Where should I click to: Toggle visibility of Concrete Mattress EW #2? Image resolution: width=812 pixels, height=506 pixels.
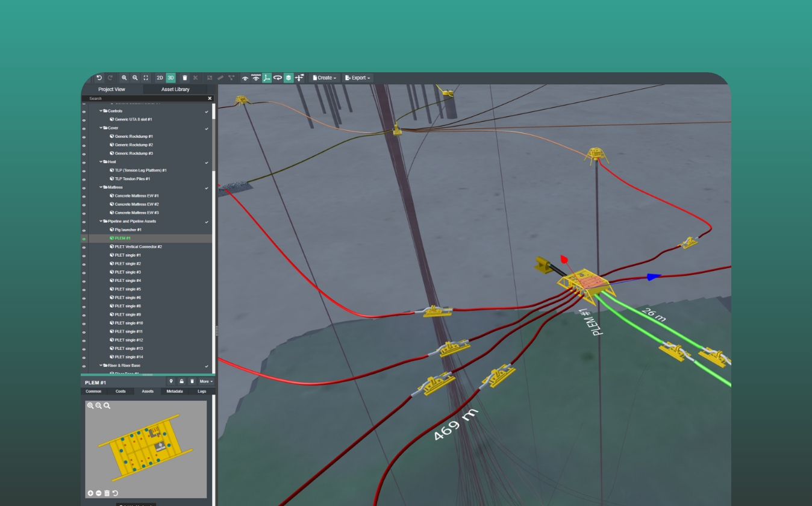point(84,204)
